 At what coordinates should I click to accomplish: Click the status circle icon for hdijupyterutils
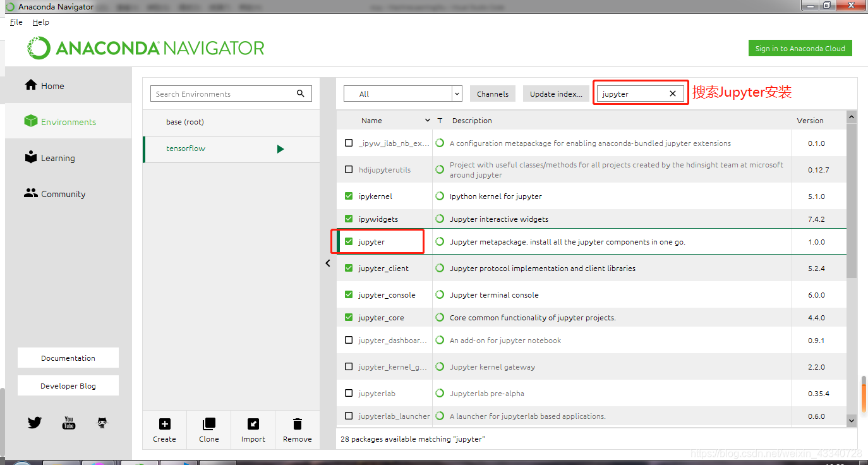(x=440, y=170)
